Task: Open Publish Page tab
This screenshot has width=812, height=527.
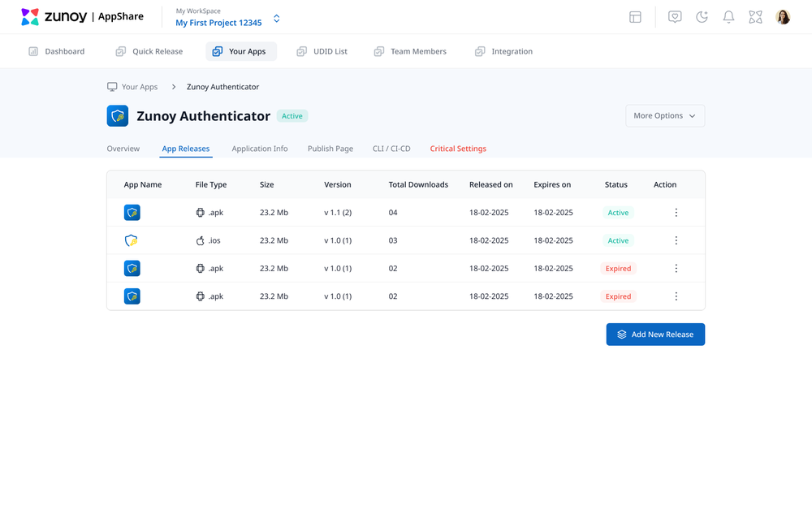Action: pyautogui.click(x=330, y=149)
